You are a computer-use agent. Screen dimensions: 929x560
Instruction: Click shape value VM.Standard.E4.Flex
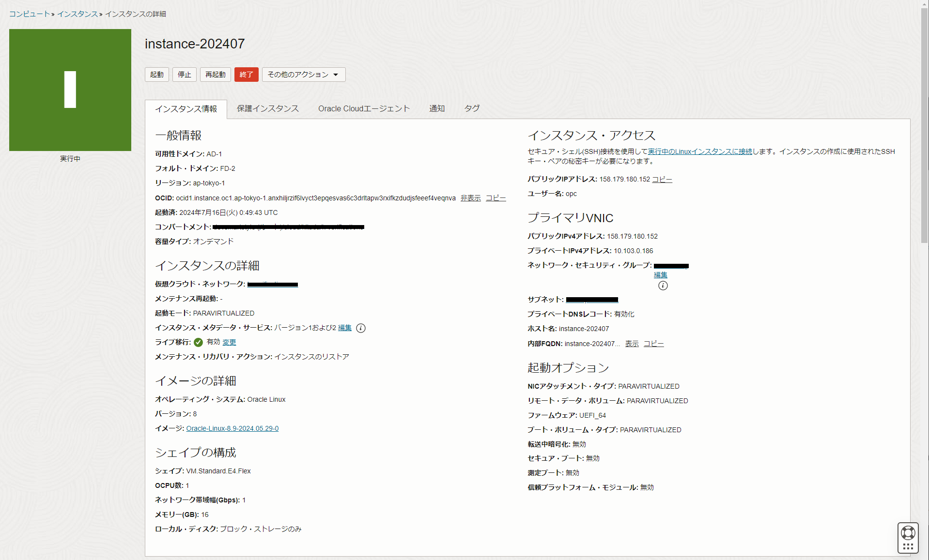tap(218, 471)
